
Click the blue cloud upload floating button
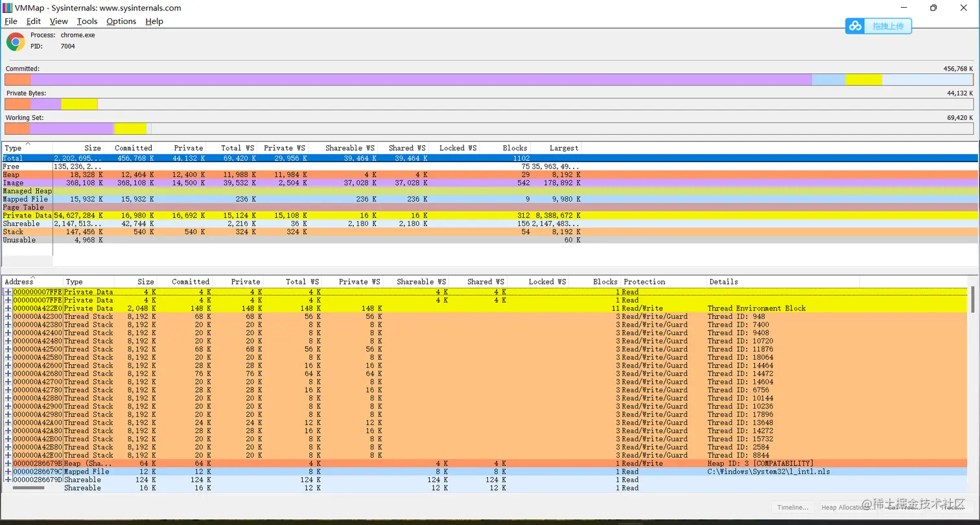(878, 26)
